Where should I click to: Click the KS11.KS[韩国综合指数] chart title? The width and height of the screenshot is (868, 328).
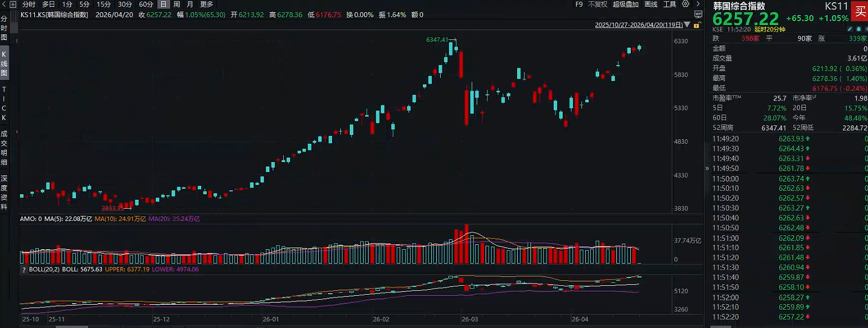coord(54,15)
